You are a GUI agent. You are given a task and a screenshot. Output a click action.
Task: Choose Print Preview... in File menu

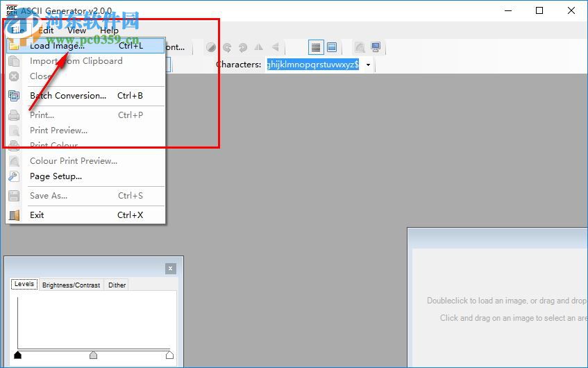pyautogui.click(x=85, y=131)
